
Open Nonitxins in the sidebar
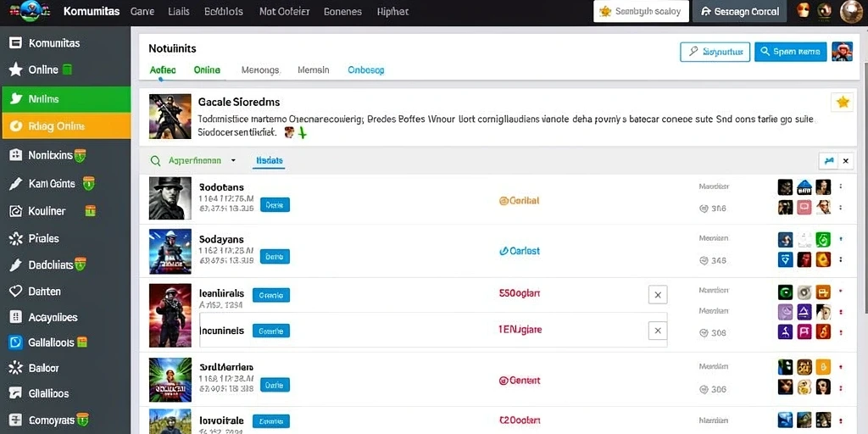pos(65,156)
